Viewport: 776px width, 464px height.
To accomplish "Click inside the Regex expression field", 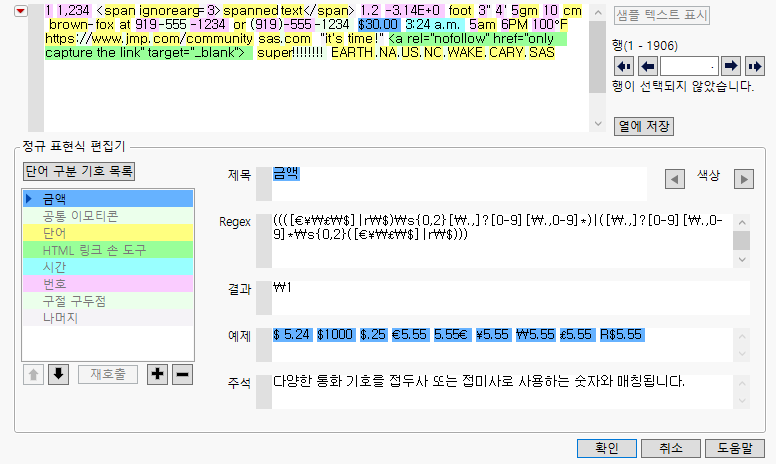I will 501,241.
